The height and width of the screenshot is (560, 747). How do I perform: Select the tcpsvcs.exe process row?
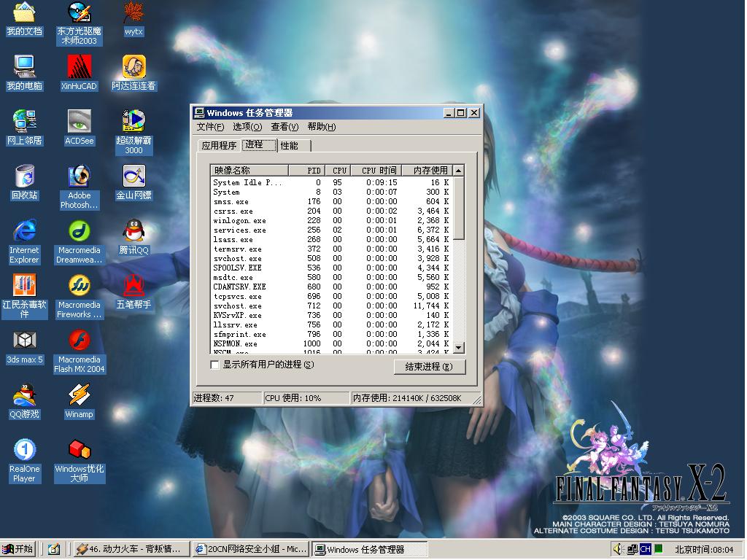click(332, 296)
